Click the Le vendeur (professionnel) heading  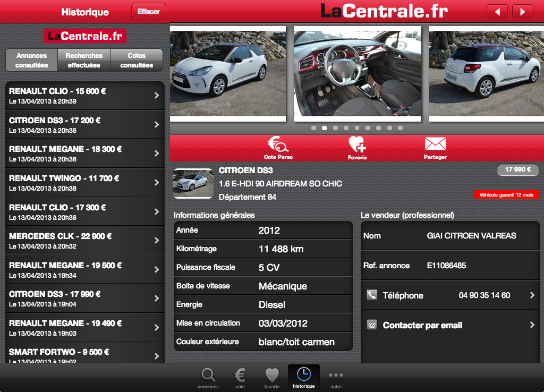coord(407,215)
